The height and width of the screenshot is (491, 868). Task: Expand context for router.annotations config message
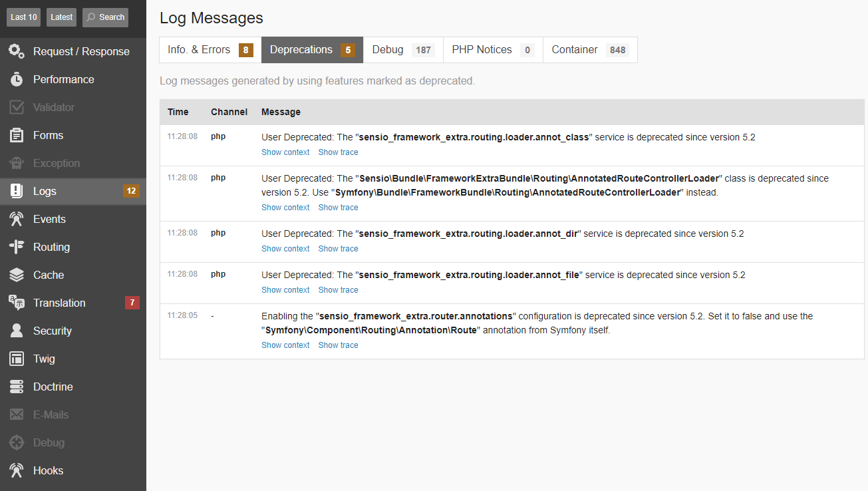[285, 345]
